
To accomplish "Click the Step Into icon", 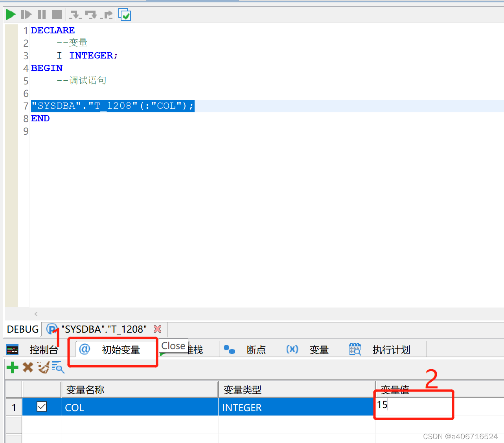I will click(75, 15).
